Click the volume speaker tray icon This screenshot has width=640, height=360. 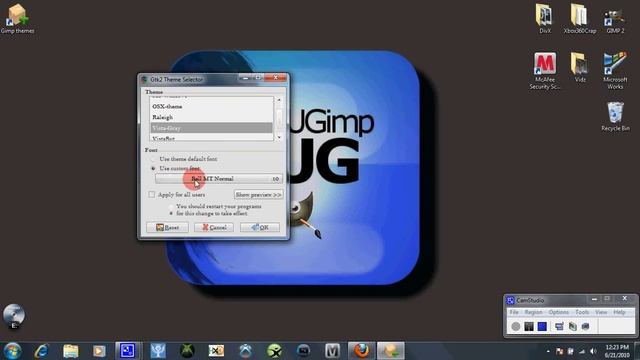point(593,351)
